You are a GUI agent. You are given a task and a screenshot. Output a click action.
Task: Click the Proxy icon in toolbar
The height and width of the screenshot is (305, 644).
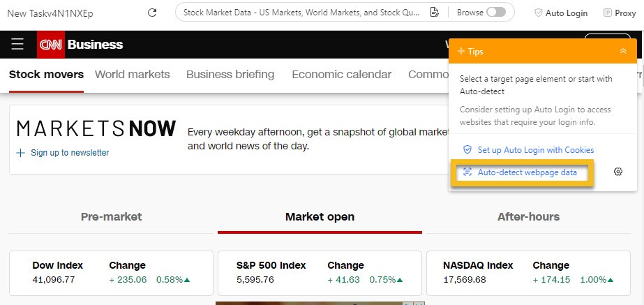(607, 13)
